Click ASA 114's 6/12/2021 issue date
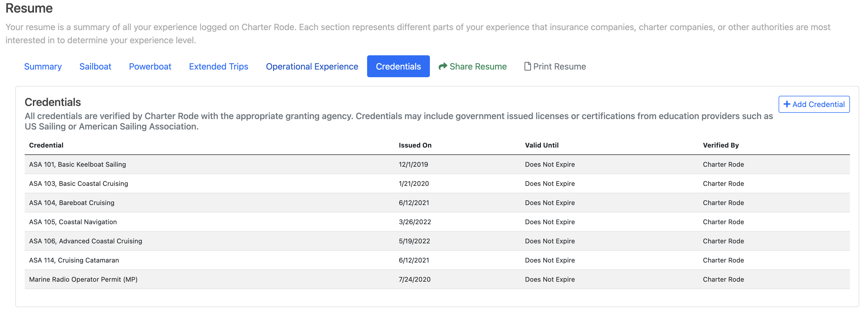 [x=414, y=260]
